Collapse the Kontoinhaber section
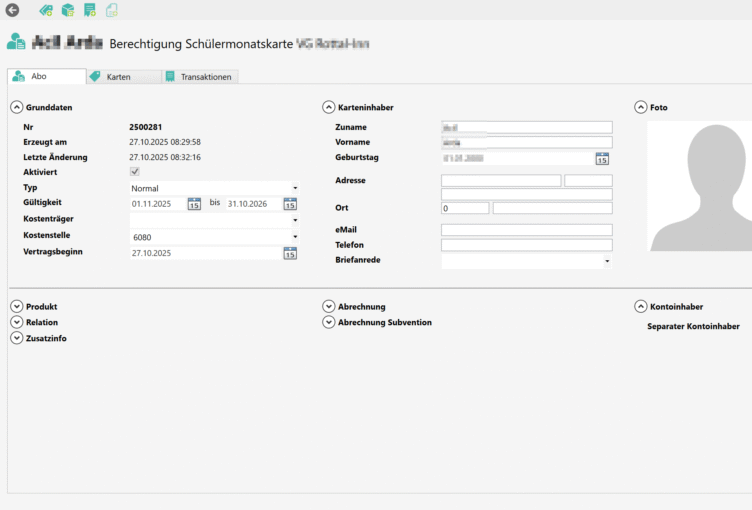Screen dimensions: 752x510 tap(641, 306)
